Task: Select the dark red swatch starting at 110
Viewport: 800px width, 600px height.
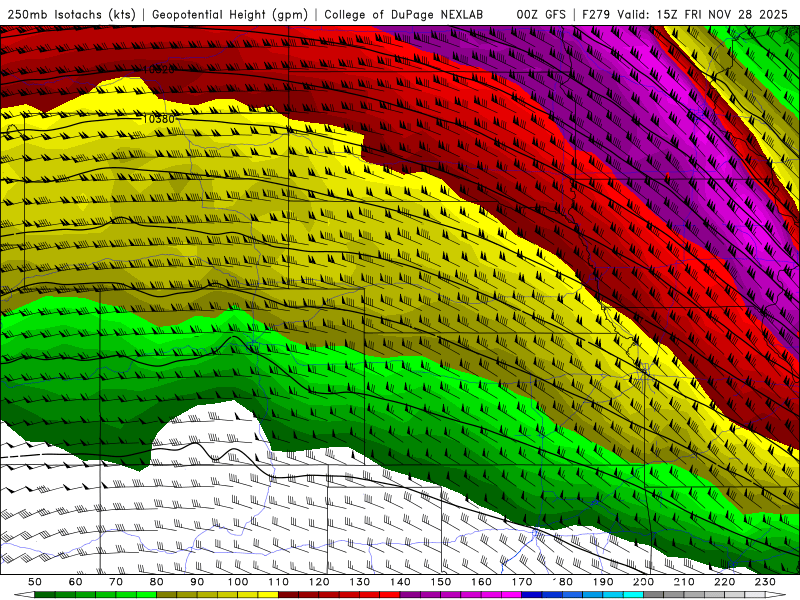Action: pos(288,595)
